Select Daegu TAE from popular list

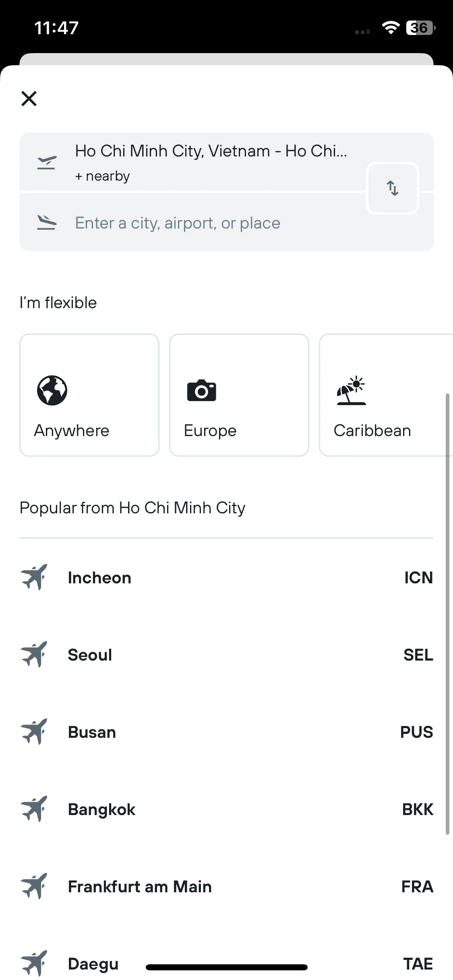227,964
